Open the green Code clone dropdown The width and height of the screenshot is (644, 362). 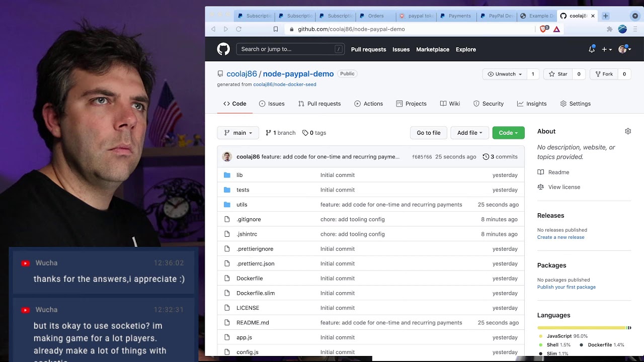[508, 133]
